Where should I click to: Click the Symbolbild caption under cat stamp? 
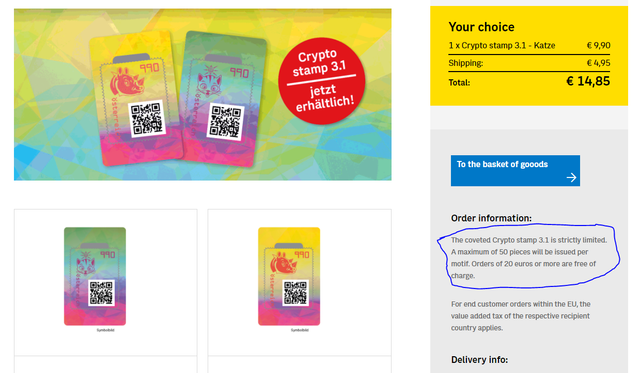tap(105, 330)
